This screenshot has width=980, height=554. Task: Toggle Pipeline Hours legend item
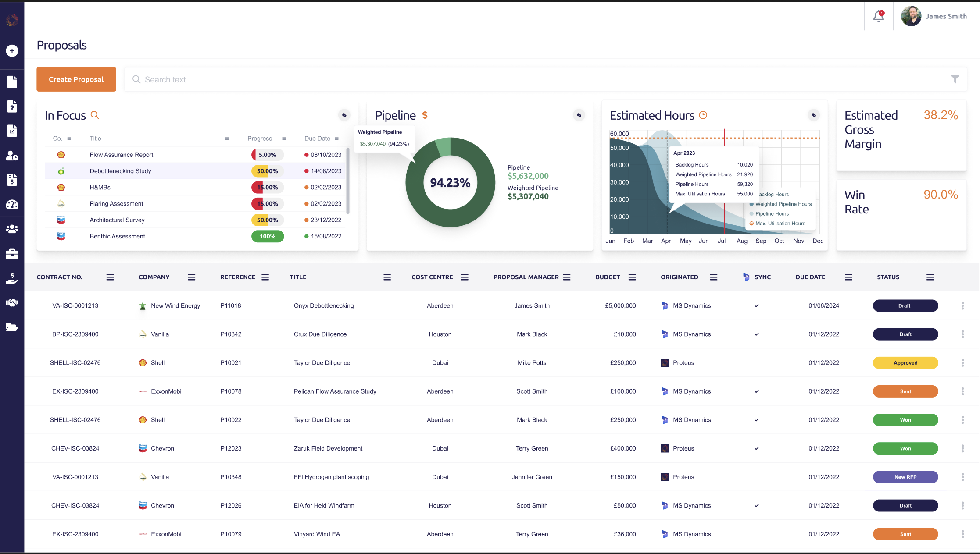(x=769, y=214)
